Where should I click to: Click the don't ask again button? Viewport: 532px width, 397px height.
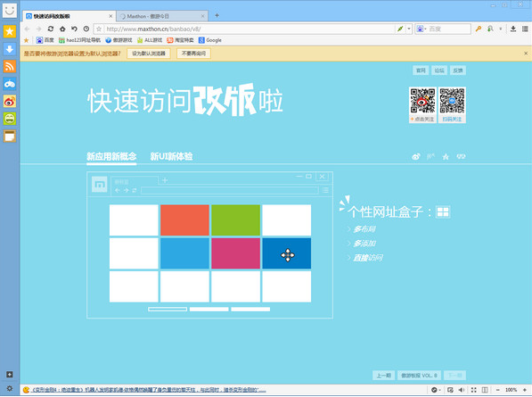(193, 54)
